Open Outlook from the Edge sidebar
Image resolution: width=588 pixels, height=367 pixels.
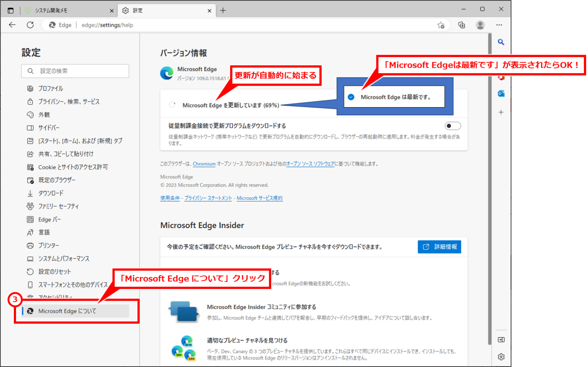pos(501,93)
